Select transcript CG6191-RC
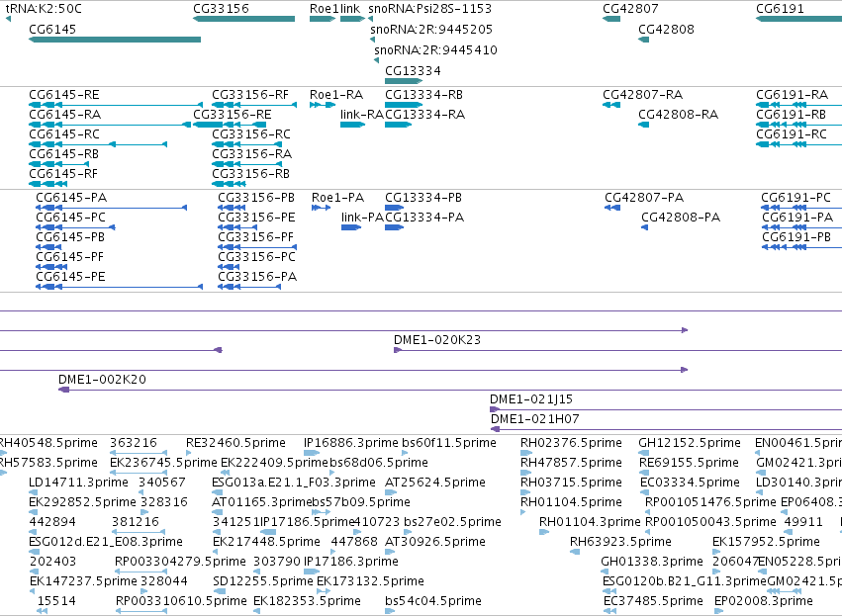Screen dimensions: 842x616 [x=799, y=144]
